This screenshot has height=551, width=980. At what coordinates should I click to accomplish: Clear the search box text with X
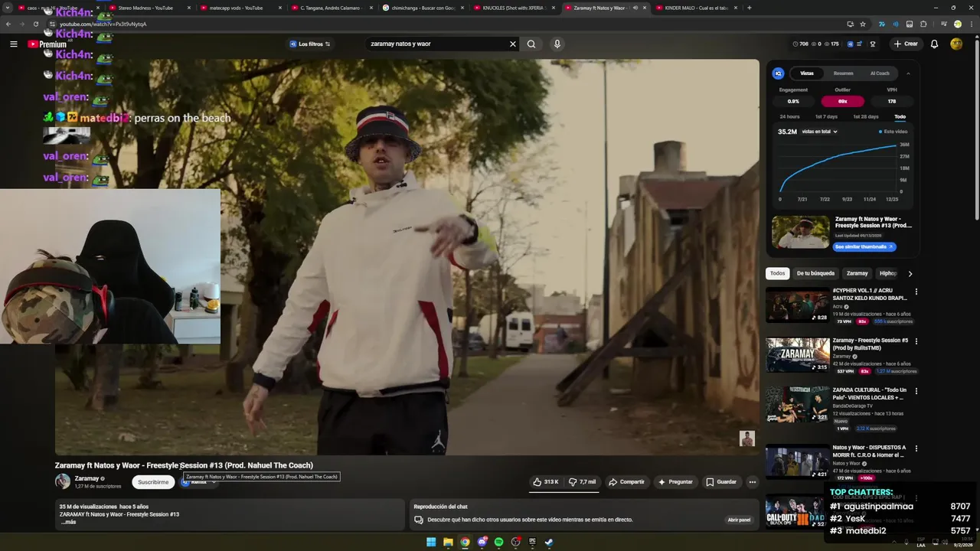[513, 44]
